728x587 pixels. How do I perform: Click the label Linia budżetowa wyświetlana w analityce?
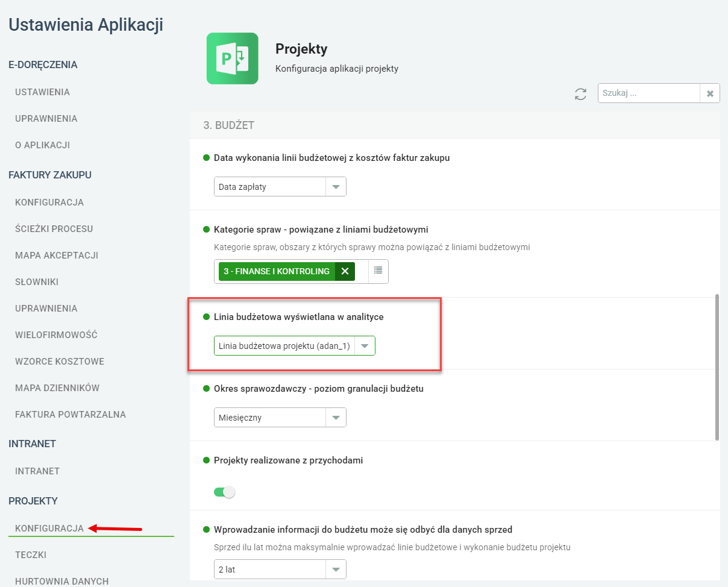click(299, 316)
